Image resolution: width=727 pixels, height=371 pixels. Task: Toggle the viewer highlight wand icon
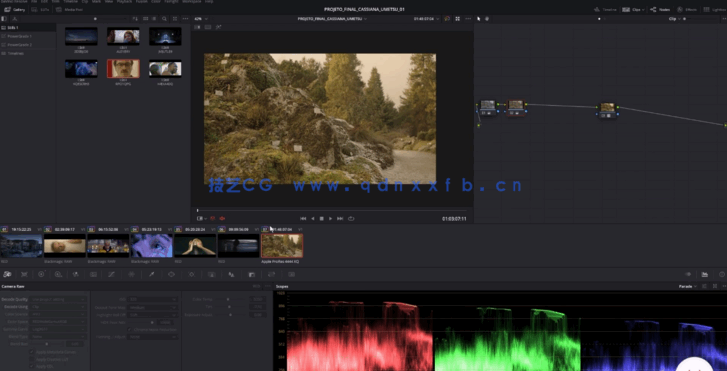pyautogui.click(x=218, y=27)
